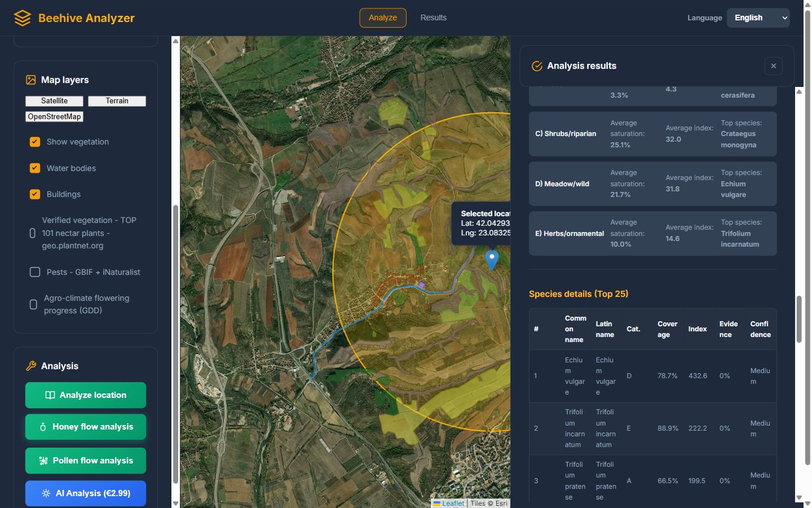Click the results panel scroll-up arrow

[799, 91]
